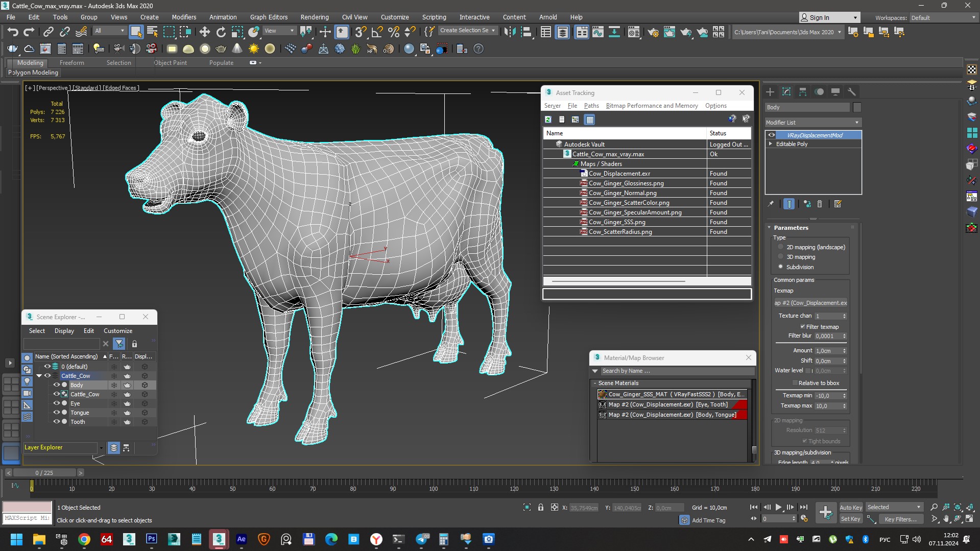This screenshot has width=980, height=551.
Task: Click the Auto Key button
Action: 850,507
